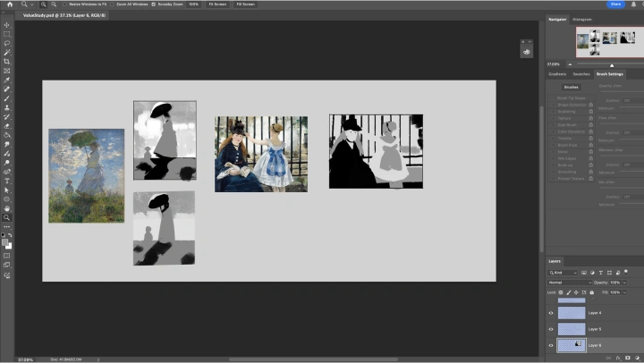Open Zoom tool preset picker arrow
Viewport: 644px width, 363px height.
pyautogui.click(x=32, y=4)
